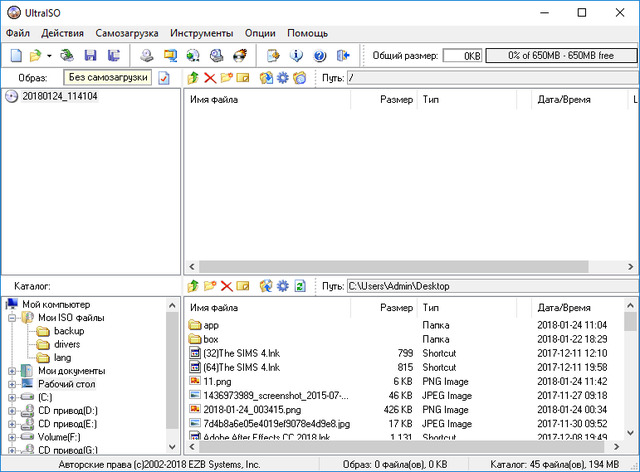The height and width of the screenshot is (472, 640).
Task: Open the Инструменты menu
Action: [201, 33]
